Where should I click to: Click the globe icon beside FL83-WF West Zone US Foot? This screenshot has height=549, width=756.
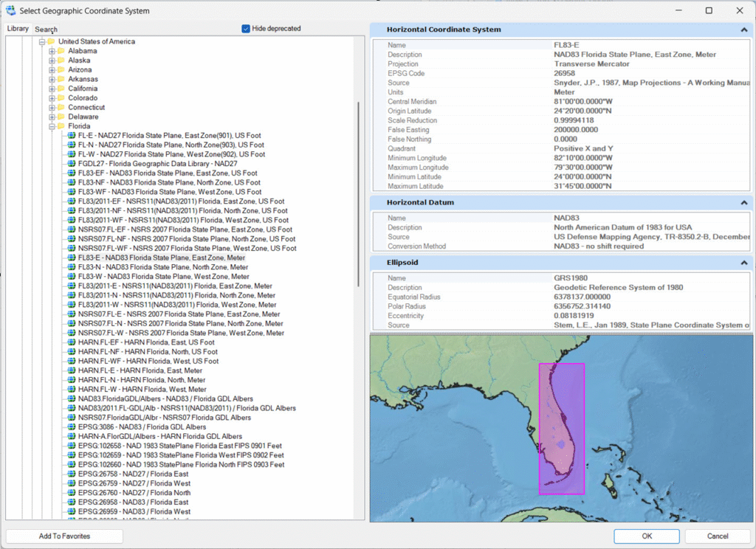click(x=72, y=192)
